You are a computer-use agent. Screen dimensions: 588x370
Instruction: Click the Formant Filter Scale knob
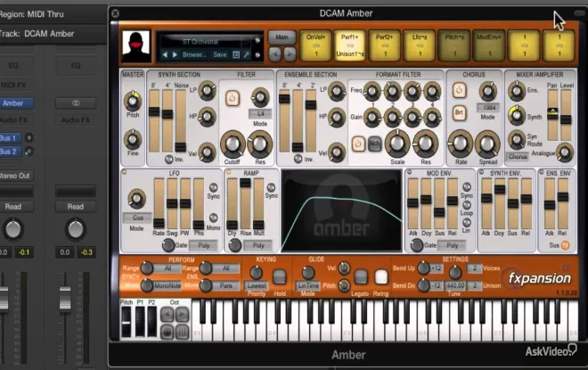point(397,144)
